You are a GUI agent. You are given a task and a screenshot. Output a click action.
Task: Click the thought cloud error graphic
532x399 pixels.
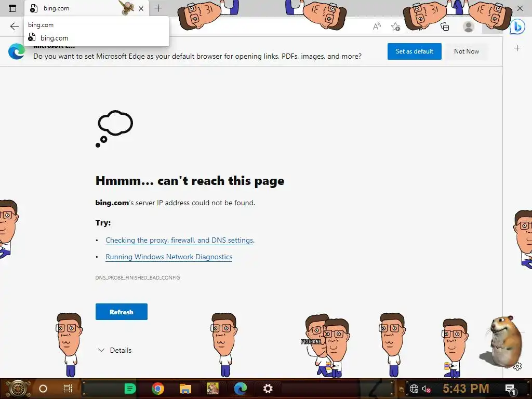pos(114,129)
